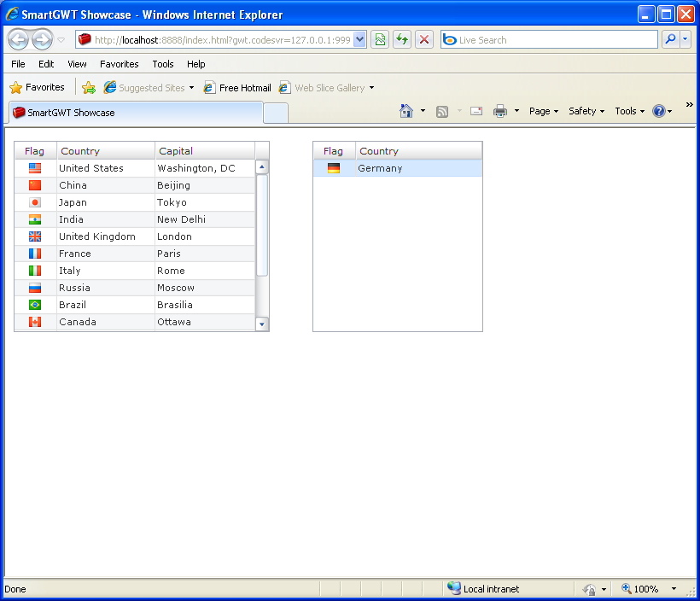The height and width of the screenshot is (601, 700).
Task: Open the search provider dropdown arrow
Action: [685, 40]
